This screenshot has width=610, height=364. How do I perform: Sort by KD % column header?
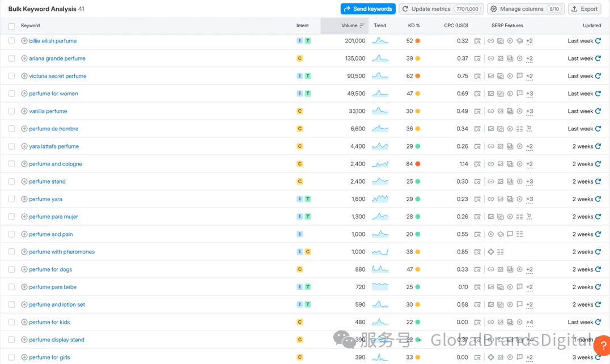[414, 26]
